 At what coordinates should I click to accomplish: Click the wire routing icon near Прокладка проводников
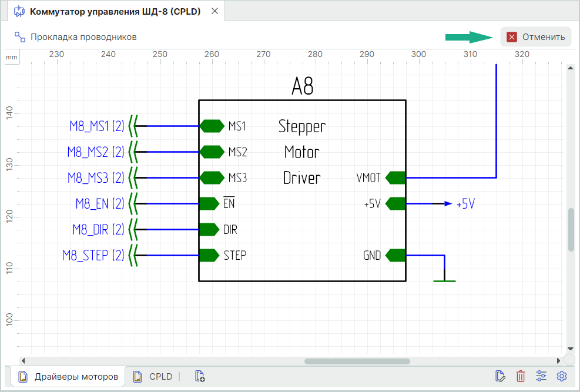[x=20, y=37]
